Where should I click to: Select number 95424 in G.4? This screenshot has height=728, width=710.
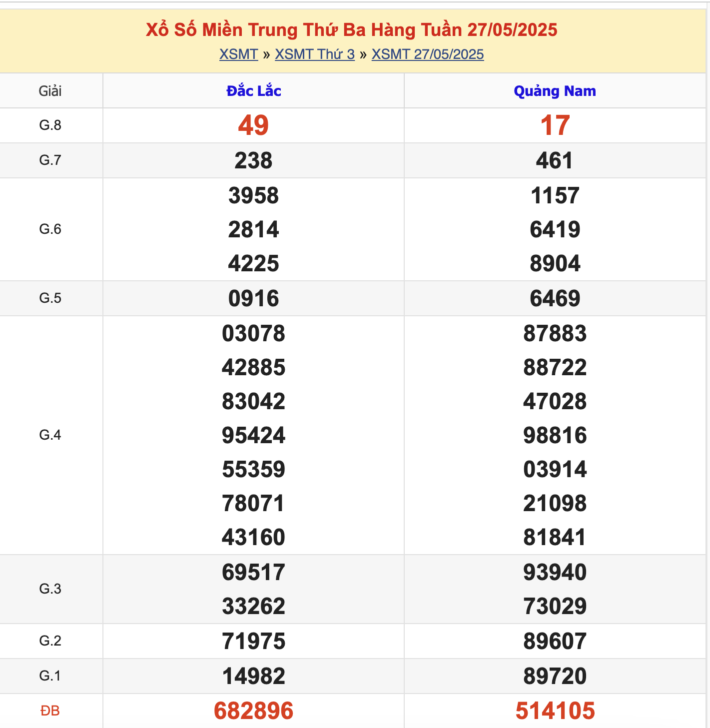[x=254, y=435]
